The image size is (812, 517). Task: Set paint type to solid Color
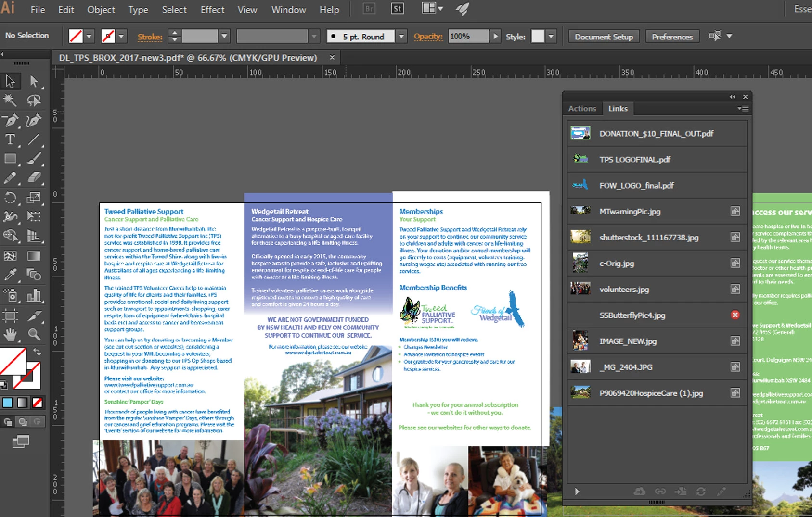[x=8, y=403]
